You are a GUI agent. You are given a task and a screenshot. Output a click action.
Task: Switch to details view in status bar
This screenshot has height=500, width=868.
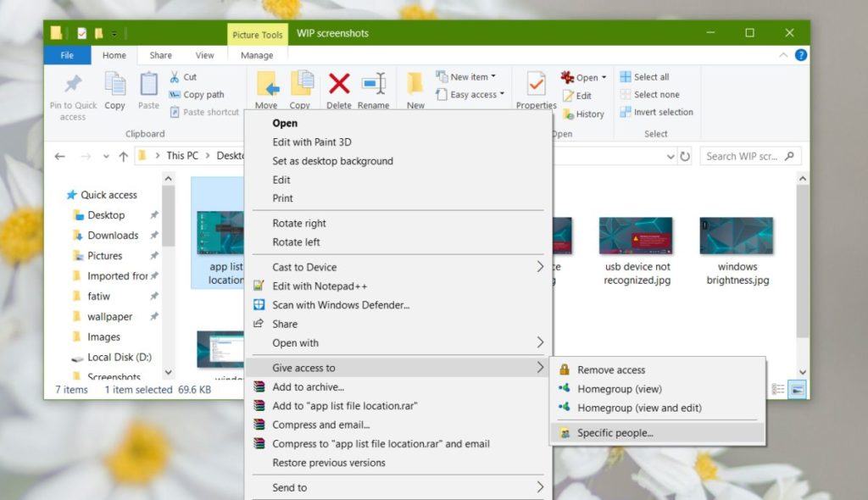(x=778, y=389)
